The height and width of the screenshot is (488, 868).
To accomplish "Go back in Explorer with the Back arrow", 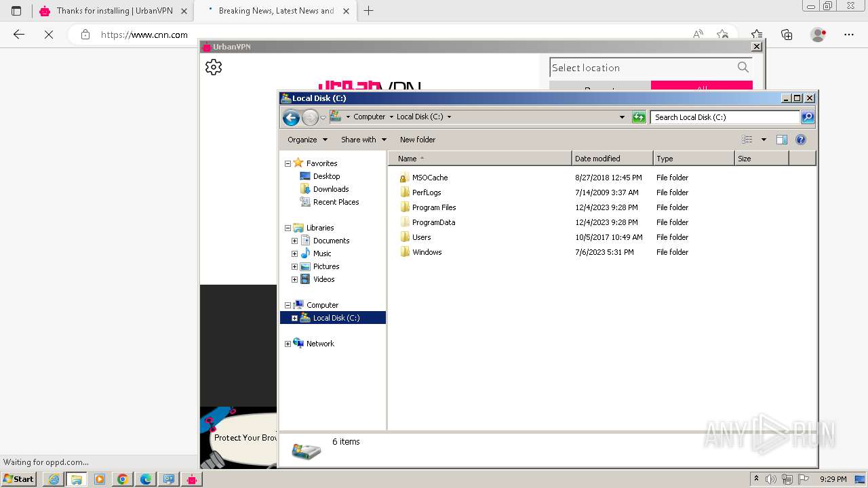I will click(x=291, y=117).
